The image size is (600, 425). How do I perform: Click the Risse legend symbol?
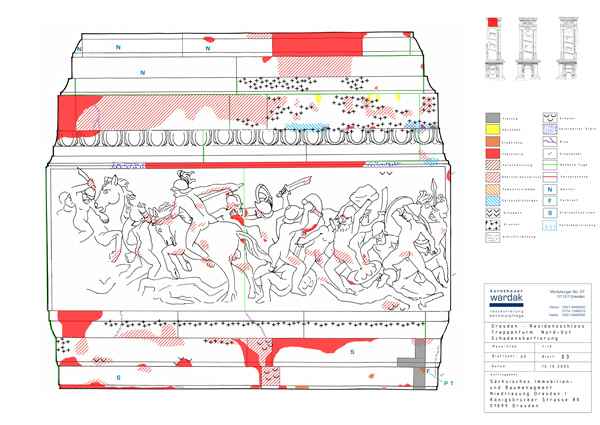point(550,142)
